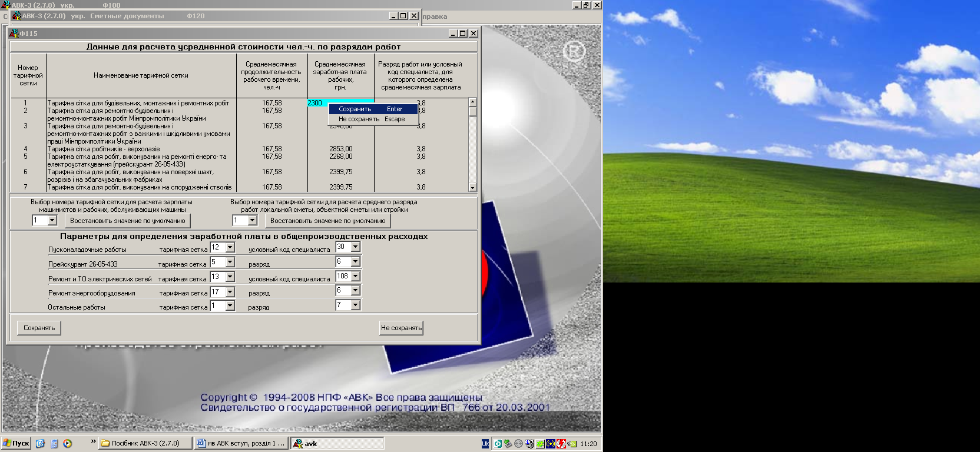980x452 pixels.
Task: Open Остальные работы тарифная сетка dropdown
Action: tap(230, 305)
